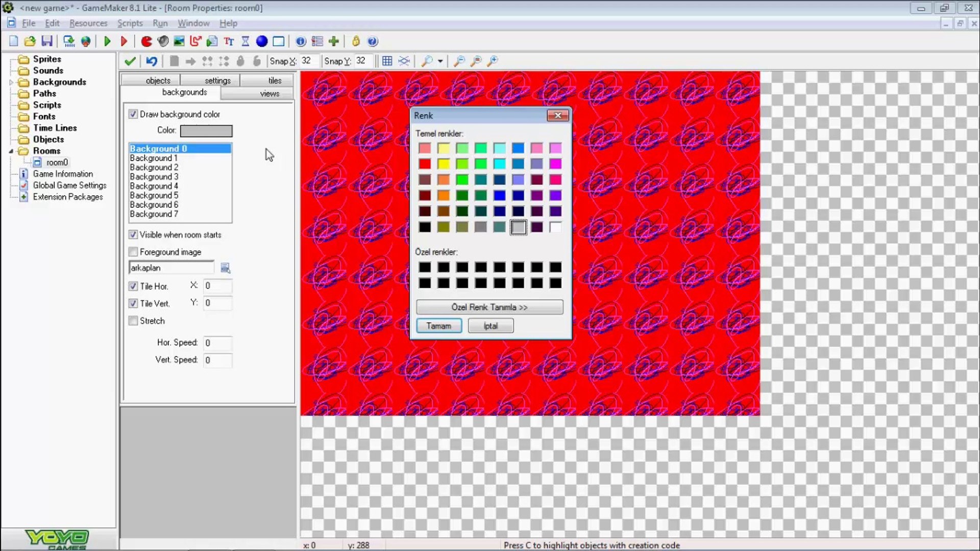Enable the Foreground image checkbox
980x551 pixels.
pyautogui.click(x=133, y=252)
